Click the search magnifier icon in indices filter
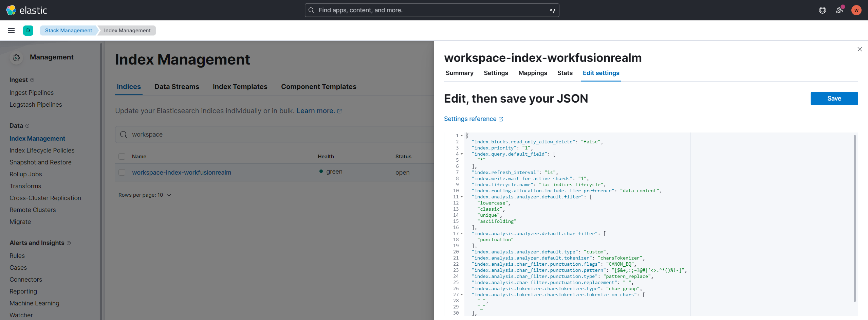 (124, 135)
